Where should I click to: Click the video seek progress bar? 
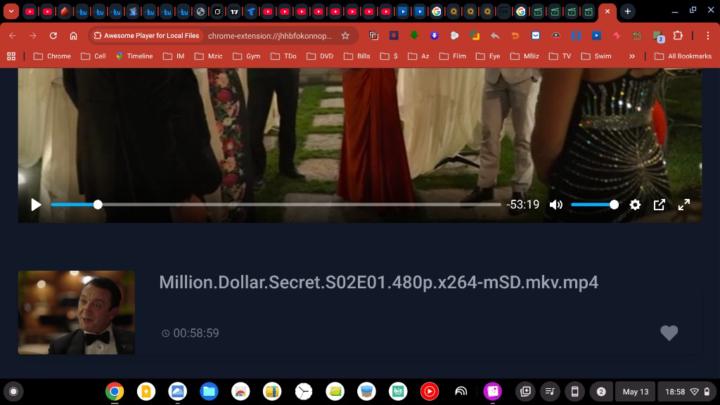pyautogui.click(x=276, y=205)
